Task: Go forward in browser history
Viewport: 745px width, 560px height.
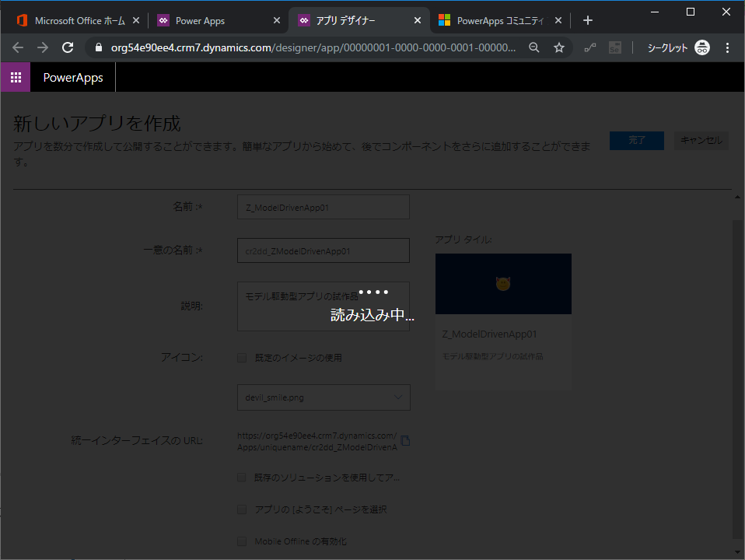Action: click(x=43, y=47)
